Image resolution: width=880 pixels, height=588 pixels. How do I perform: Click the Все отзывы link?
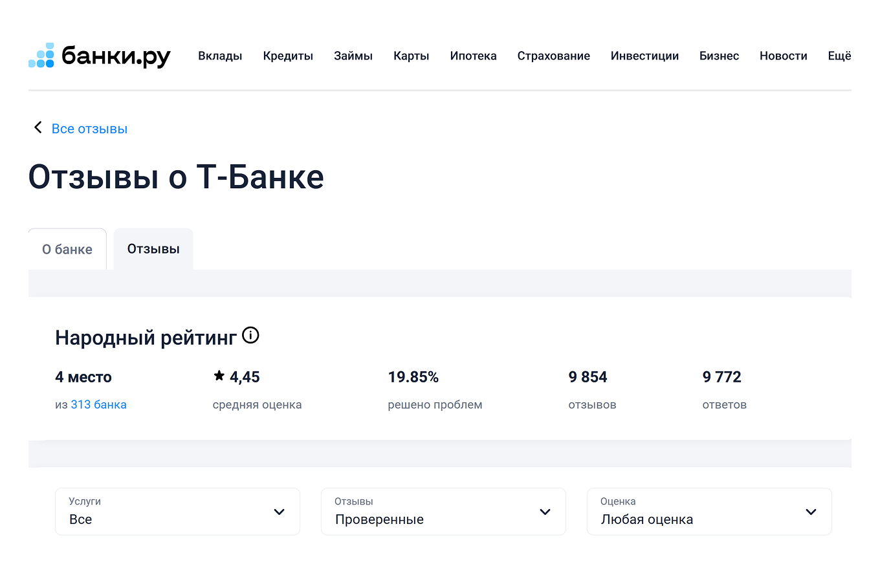point(89,129)
